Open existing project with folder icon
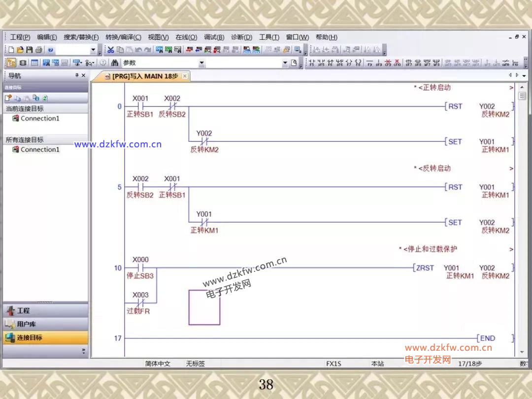Screen dimensions: 532x399 point(20,50)
